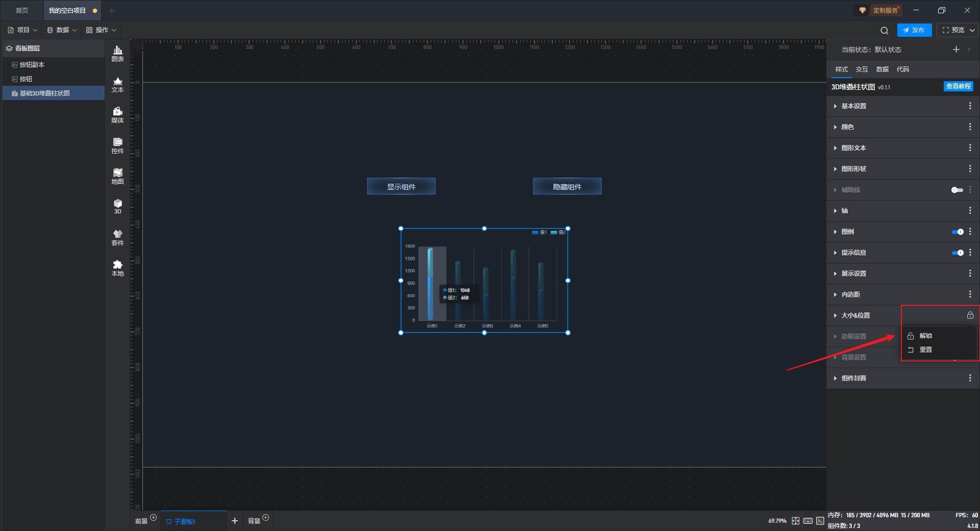
Task: Click the 查看教程 tutorial button
Action: click(958, 87)
